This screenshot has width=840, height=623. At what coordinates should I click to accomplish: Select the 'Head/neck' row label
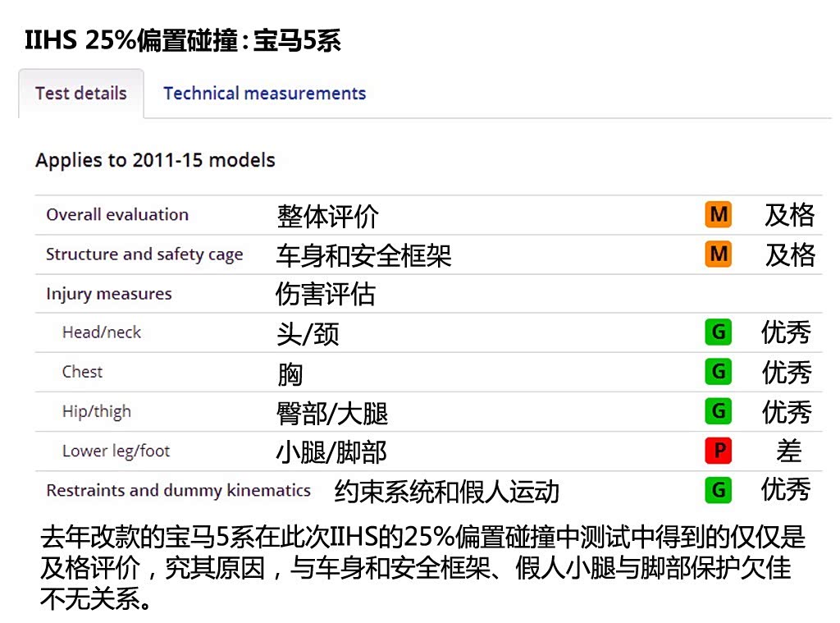(x=102, y=332)
